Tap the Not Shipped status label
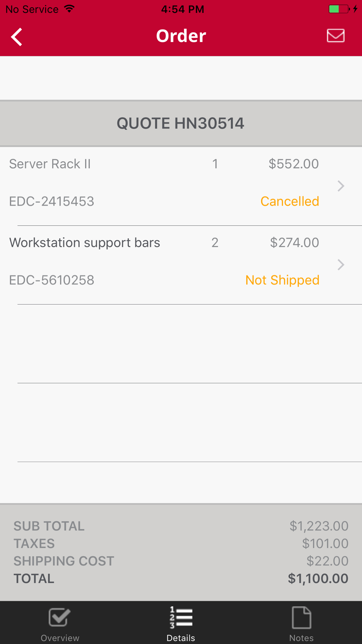 tap(282, 280)
